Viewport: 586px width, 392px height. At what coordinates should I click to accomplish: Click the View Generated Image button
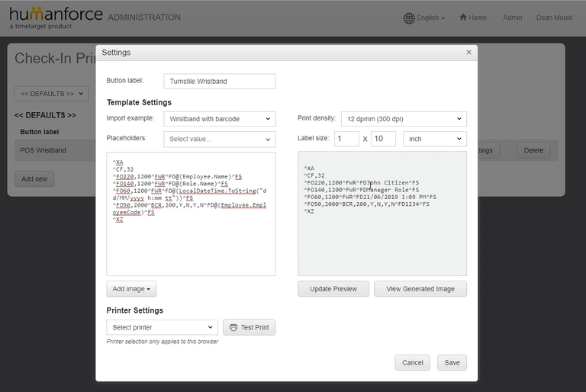click(x=420, y=289)
